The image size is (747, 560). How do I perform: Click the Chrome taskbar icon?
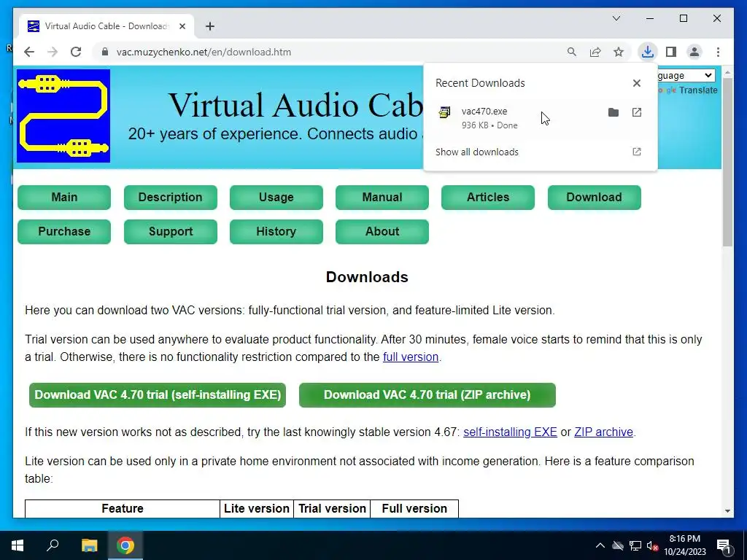tap(125, 545)
